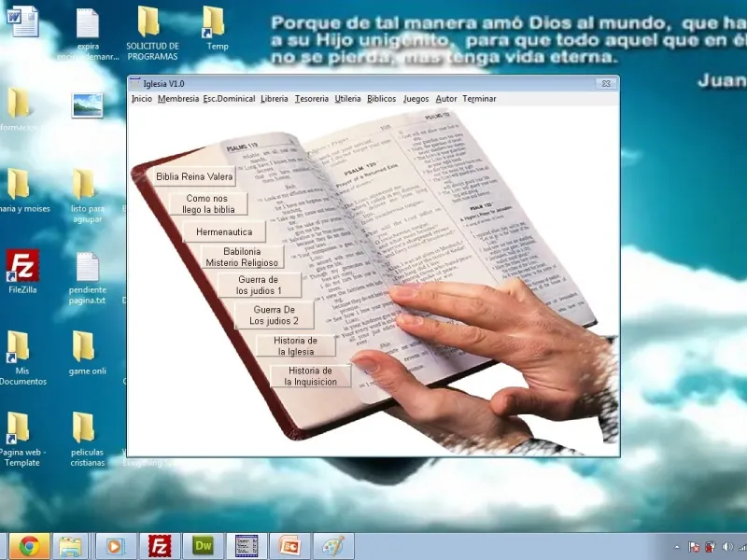The image size is (747, 560).
Task: Select the game onli folder
Action: [87, 354]
